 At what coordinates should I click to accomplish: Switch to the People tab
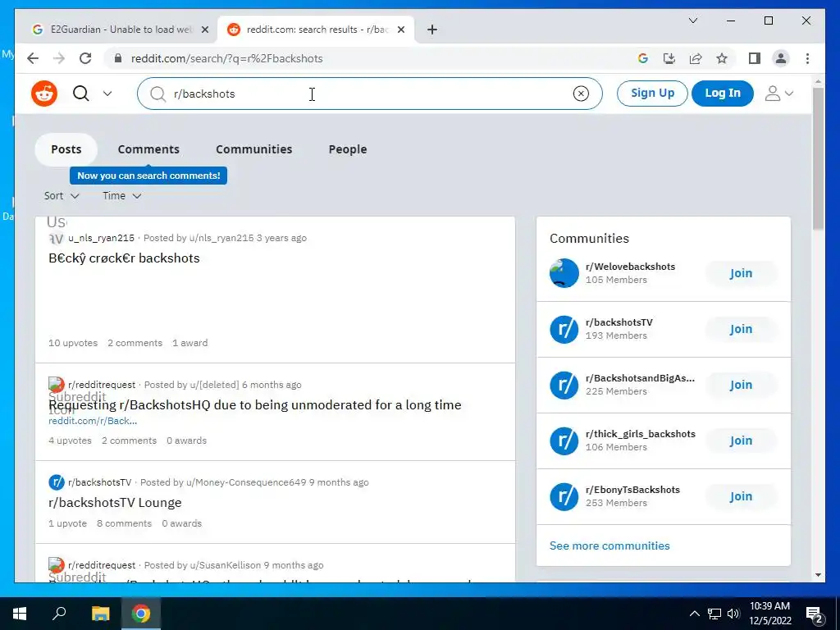(x=348, y=149)
